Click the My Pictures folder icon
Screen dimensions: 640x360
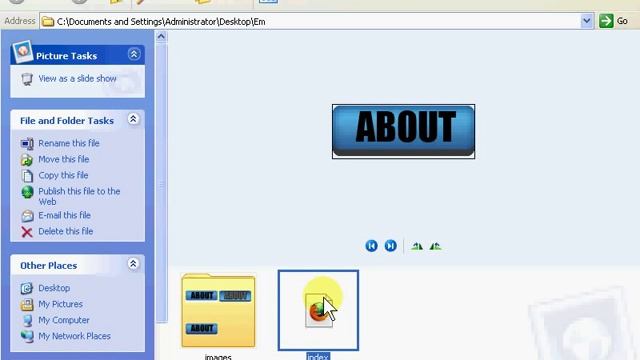(x=27, y=304)
